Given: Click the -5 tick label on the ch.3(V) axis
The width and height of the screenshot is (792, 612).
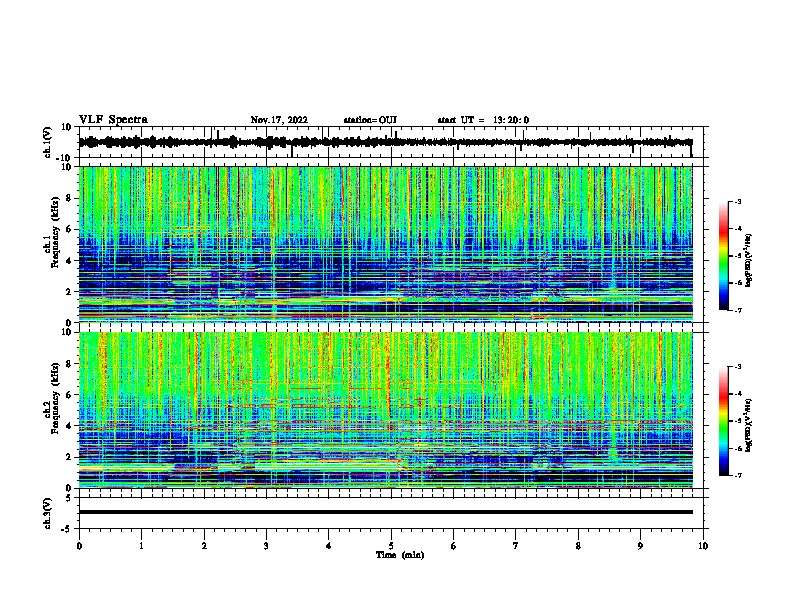Looking at the screenshot, I should pos(68,528).
